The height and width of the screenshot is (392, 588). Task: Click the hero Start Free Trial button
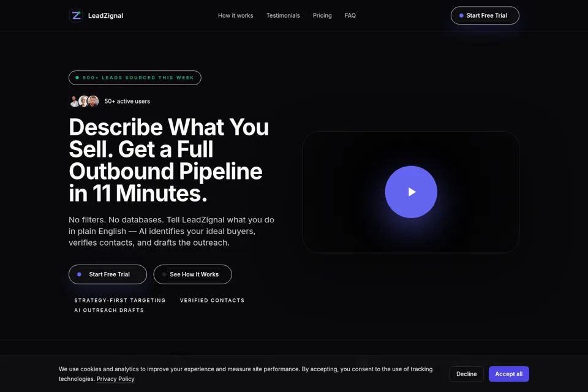108,274
